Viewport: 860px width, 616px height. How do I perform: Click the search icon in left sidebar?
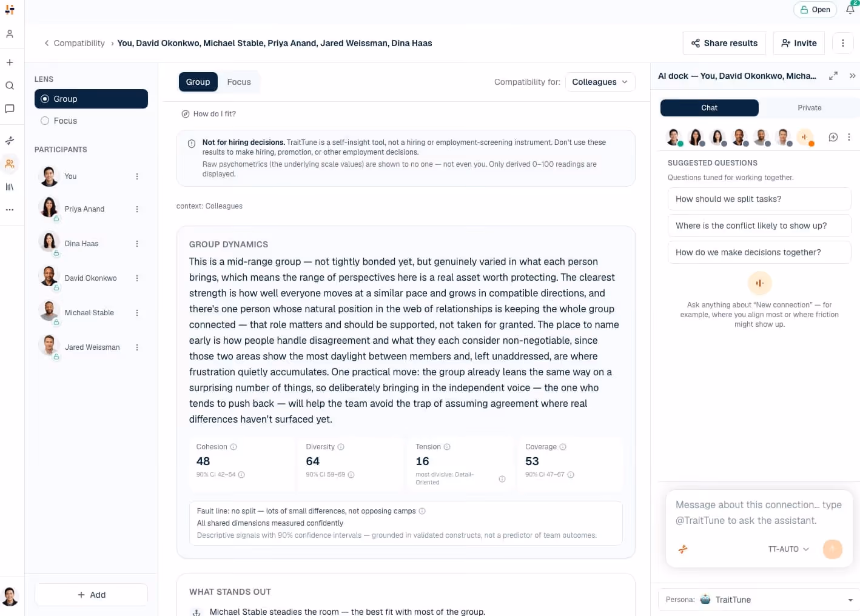pyautogui.click(x=10, y=85)
